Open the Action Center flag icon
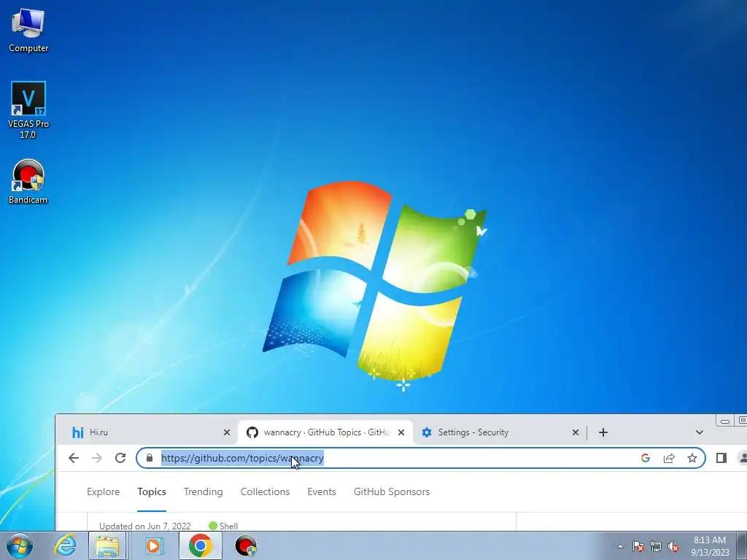The width and height of the screenshot is (747, 560). pos(638,546)
